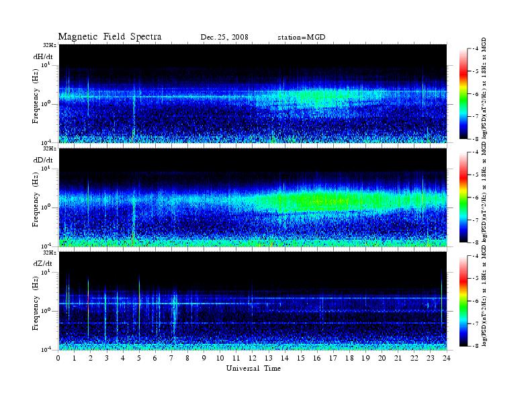This screenshot has height=411, width=532.
Task: Click the dH/dt spectrogram plot
Action: tap(253, 93)
